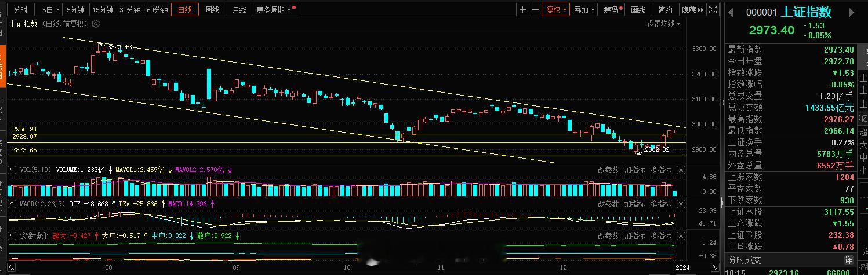Open 复权 adjustment dropdown
Image resolution: width=868 pixels, height=275 pixels.
click(x=555, y=10)
